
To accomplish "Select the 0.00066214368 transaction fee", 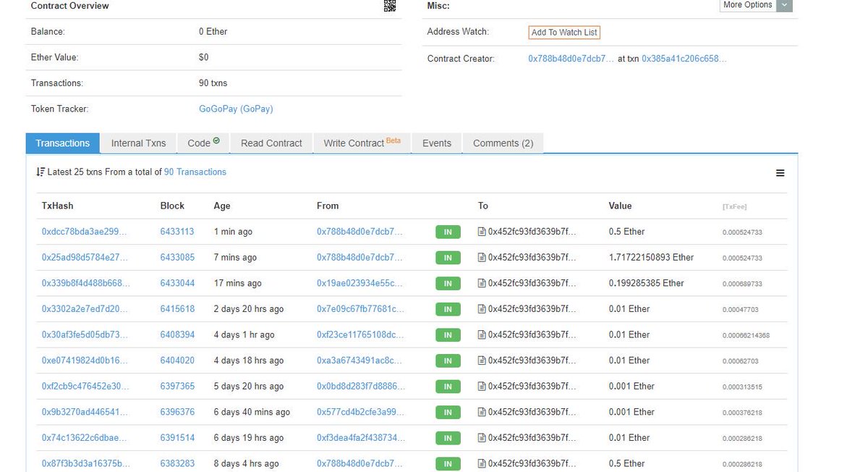I will pyautogui.click(x=746, y=336).
